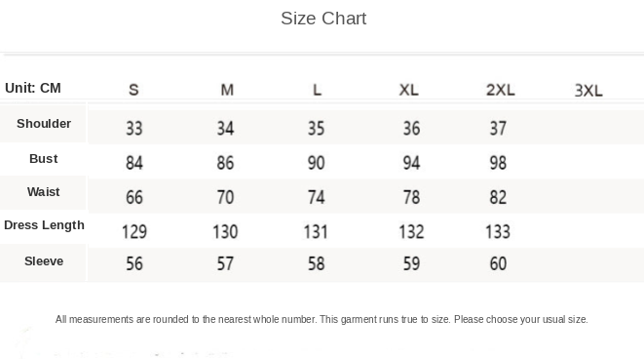This screenshot has height=359, width=644.
Task: Click the Size Chart title
Action: 323,19
